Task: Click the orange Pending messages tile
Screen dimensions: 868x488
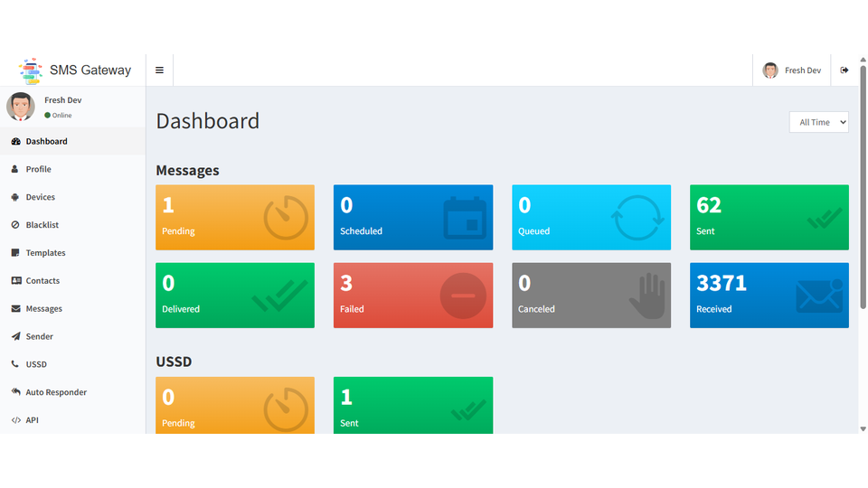Action: click(x=235, y=218)
